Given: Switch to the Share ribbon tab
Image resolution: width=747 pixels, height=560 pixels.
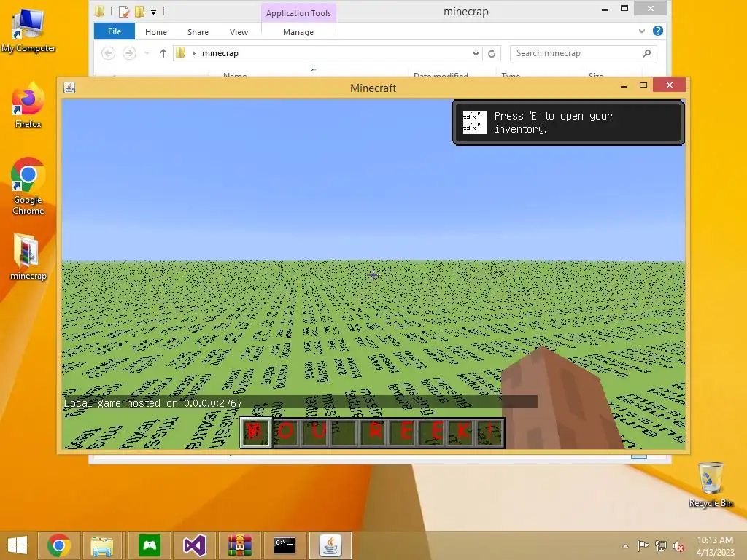Looking at the screenshot, I should point(198,32).
